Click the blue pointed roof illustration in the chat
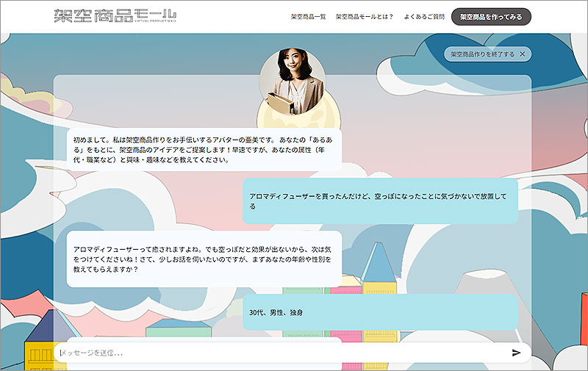Image resolution: width=588 pixels, height=371 pixels. (379, 261)
